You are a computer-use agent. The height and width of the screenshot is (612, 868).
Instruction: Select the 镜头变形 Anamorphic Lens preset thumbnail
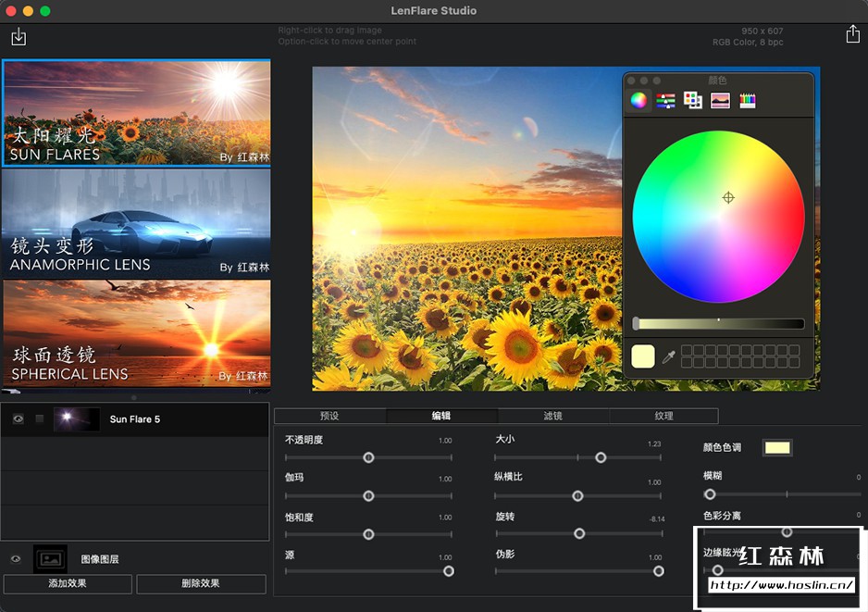[x=136, y=222]
